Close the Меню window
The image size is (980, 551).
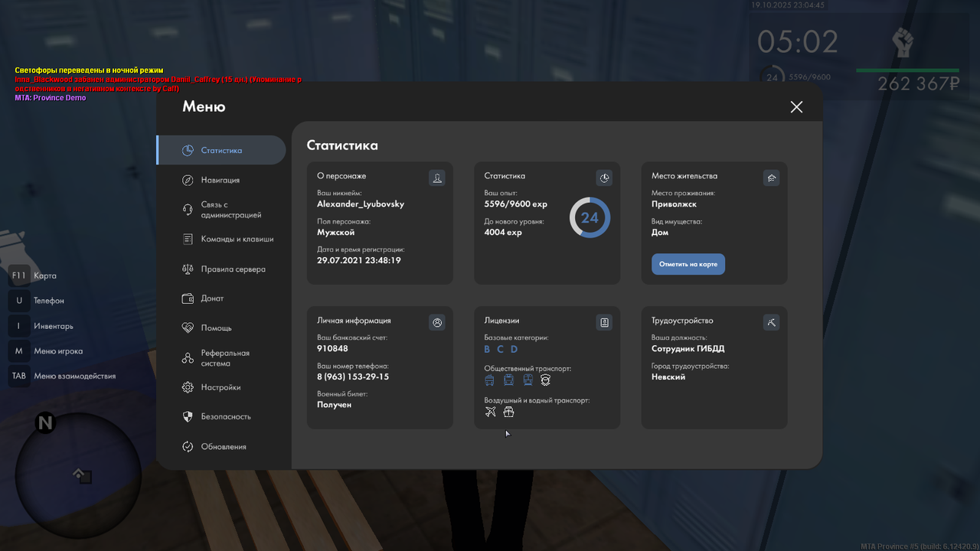pos(796,107)
